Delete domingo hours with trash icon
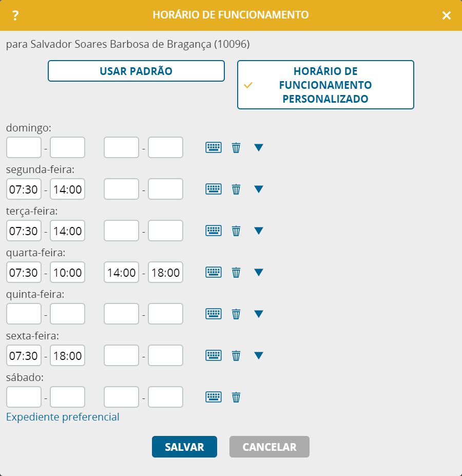The image size is (462, 476). click(236, 147)
